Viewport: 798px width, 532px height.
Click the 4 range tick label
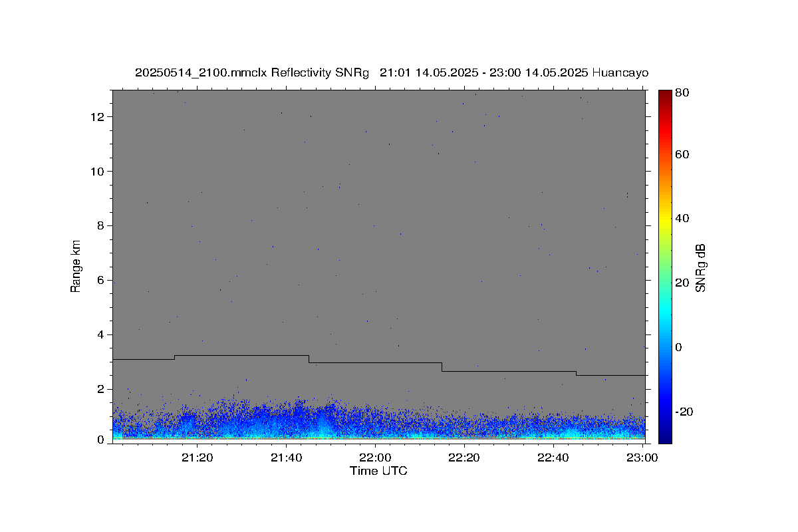(x=102, y=335)
